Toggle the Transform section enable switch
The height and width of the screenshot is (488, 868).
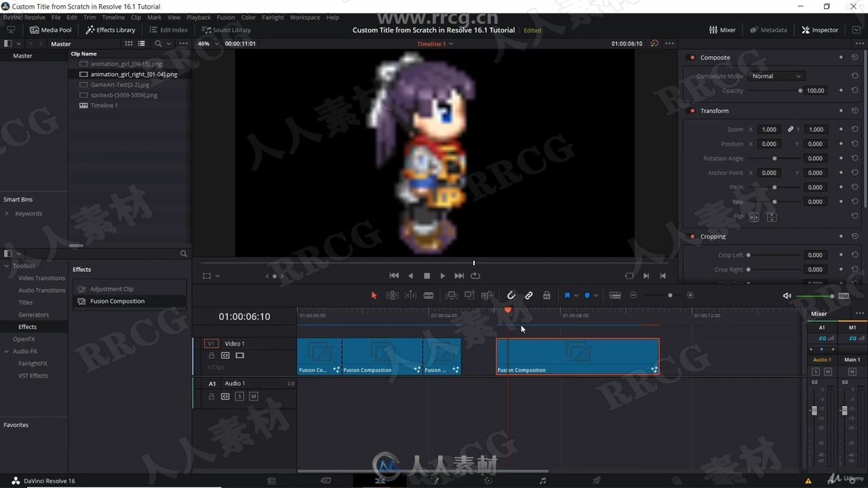(692, 110)
